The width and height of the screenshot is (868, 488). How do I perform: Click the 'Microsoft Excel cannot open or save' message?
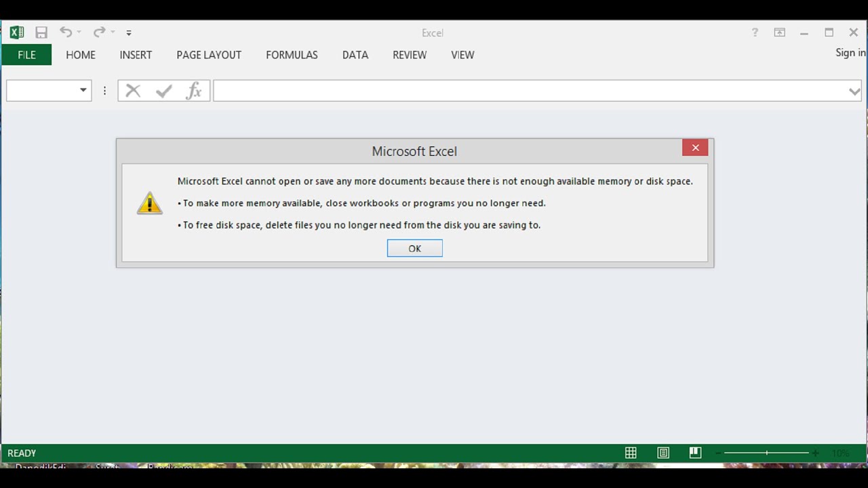click(x=435, y=181)
